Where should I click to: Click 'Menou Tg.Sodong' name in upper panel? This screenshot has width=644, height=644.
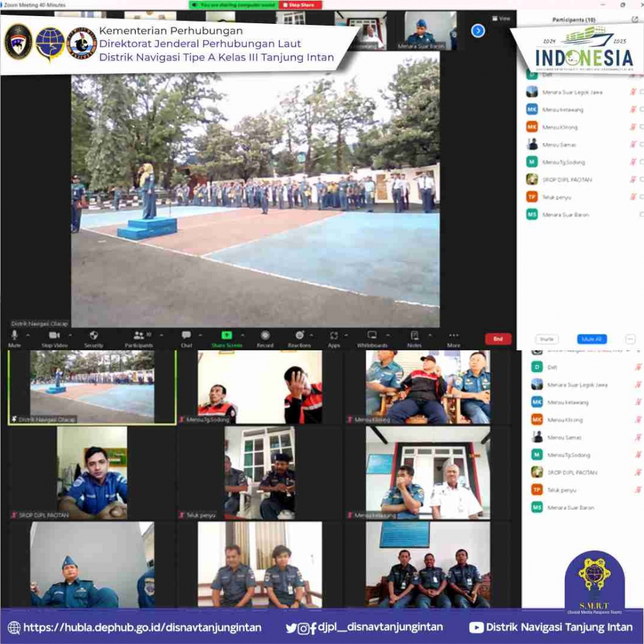563,162
